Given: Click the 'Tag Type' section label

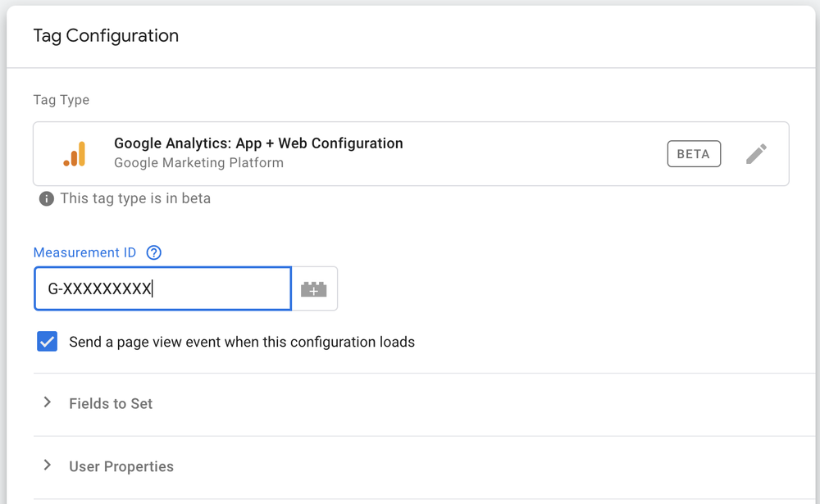Looking at the screenshot, I should pos(61,100).
